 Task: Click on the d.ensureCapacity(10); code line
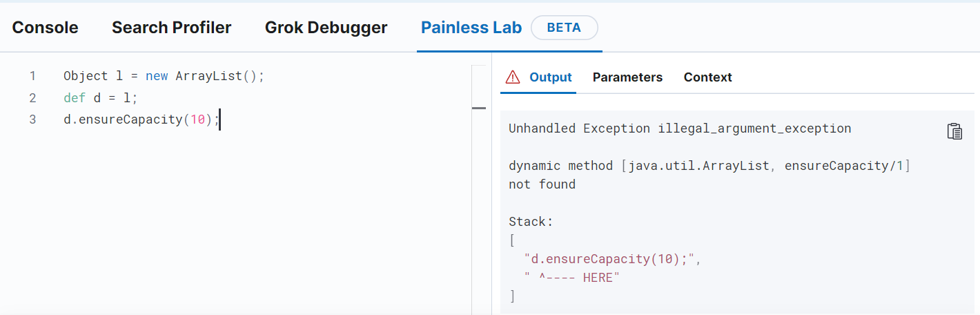coord(141,120)
